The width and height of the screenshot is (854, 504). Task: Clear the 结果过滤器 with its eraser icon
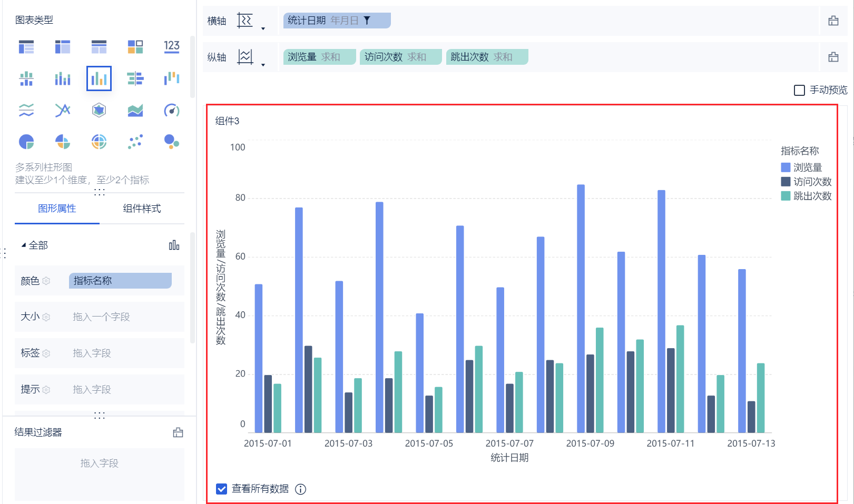point(178,432)
